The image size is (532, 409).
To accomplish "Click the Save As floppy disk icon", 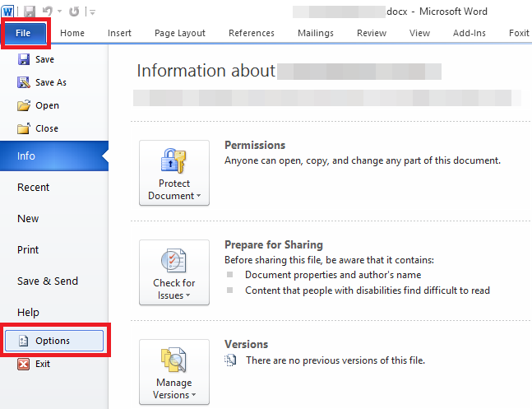I will pos(24,82).
